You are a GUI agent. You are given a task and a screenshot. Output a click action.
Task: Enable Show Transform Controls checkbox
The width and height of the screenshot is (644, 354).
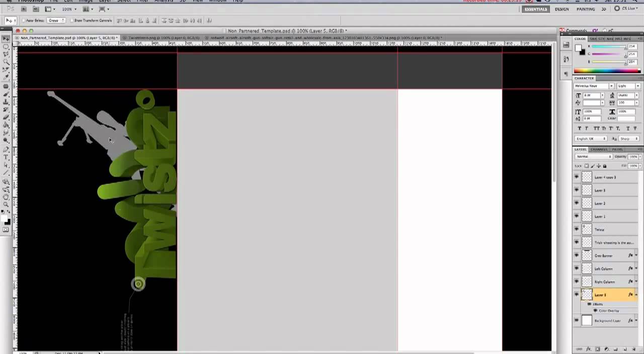point(72,21)
